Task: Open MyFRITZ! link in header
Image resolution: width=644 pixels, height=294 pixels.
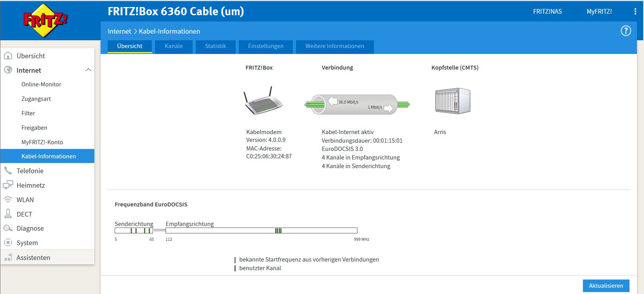Action: tap(599, 12)
